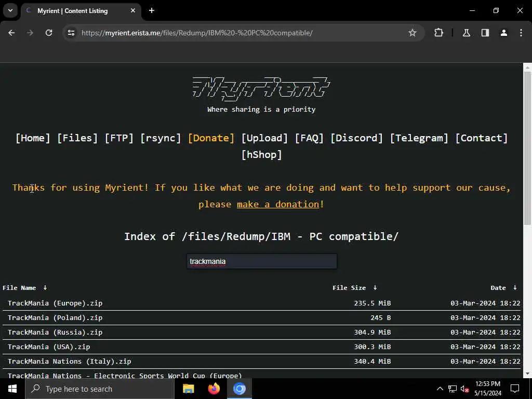Download TrackMania (Europe).zip
Viewport: 532px width, 399px height.
coord(55,303)
